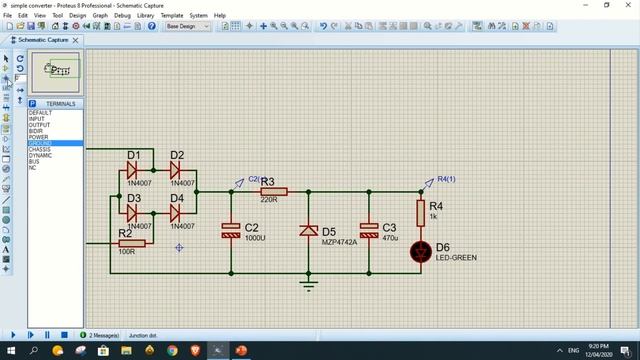Click the ground terminal symbol on schematic
The height and width of the screenshot is (360, 640).
pyautogui.click(x=309, y=285)
